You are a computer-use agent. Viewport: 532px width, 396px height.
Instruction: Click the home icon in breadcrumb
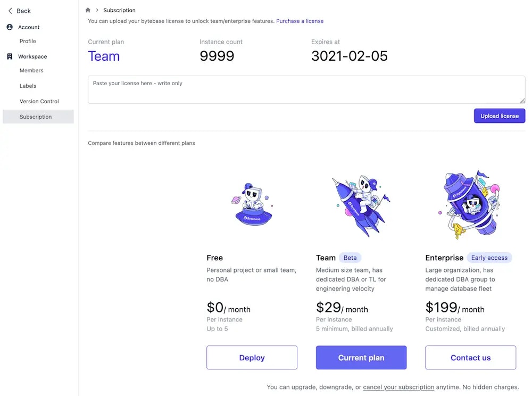point(88,10)
